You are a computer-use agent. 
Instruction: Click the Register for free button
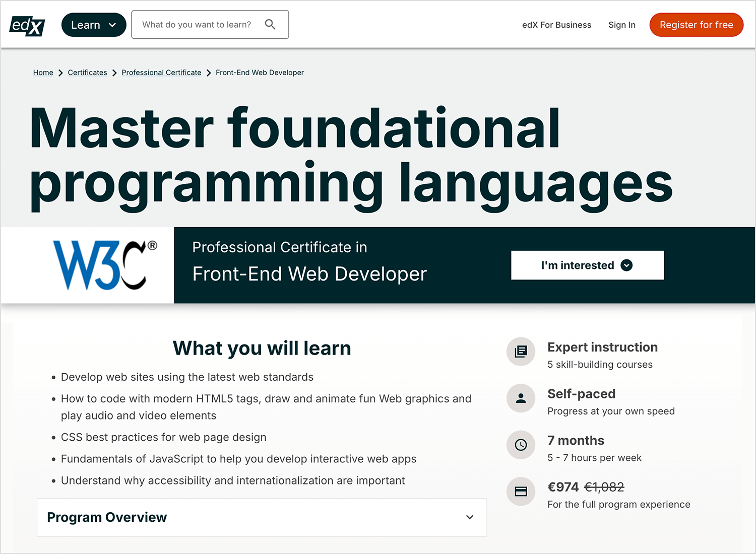[x=696, y=25]
